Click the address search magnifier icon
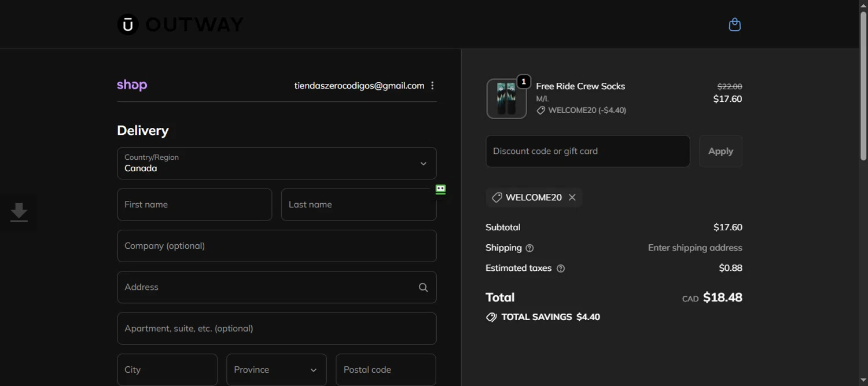Viewport: 868px width, 386px height. tap(423, 287)
